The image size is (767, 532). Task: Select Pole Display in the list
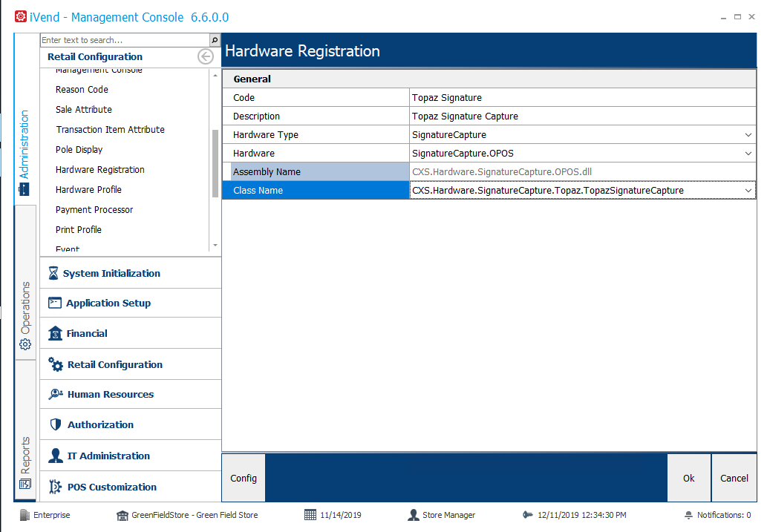tap(79, 150)
